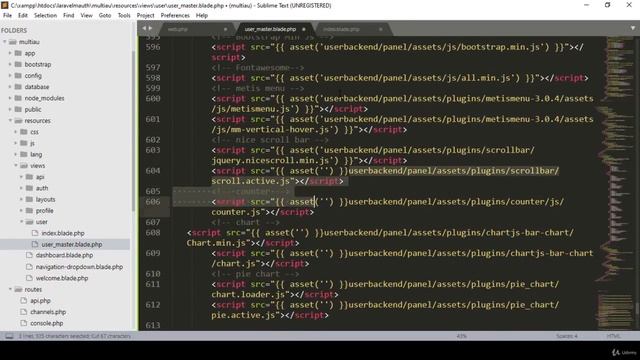
Task: Click the folder icon beside auth
Action: coord(29,188)
